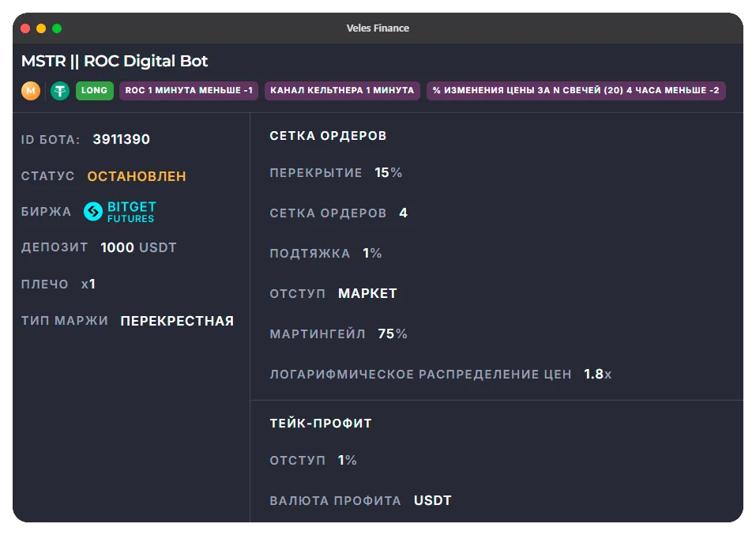Click the Bitget Futures exchange logo
This screenshot has width=756, height=535.
(x=122, y=211)
